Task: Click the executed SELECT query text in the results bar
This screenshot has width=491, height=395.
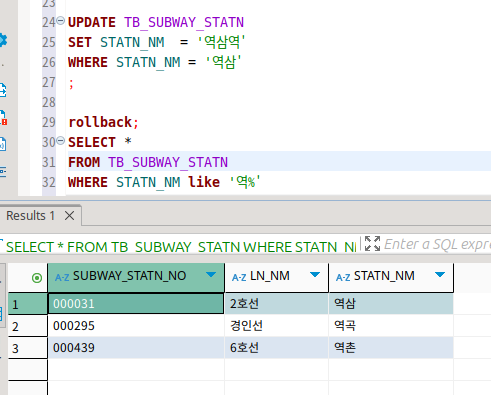Action: pos(181,247)
